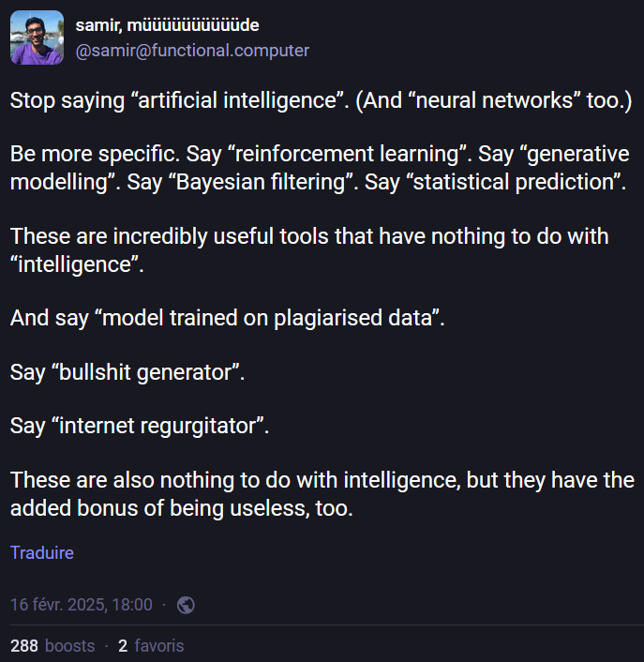Open samir's profile avatar photo

37,38
